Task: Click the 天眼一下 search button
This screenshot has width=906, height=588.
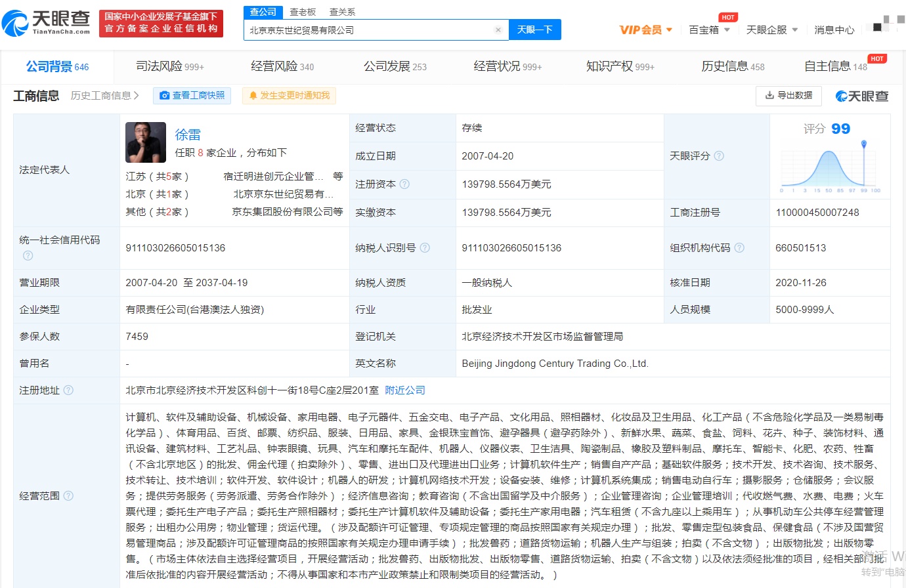Action: tap(535, 30)
